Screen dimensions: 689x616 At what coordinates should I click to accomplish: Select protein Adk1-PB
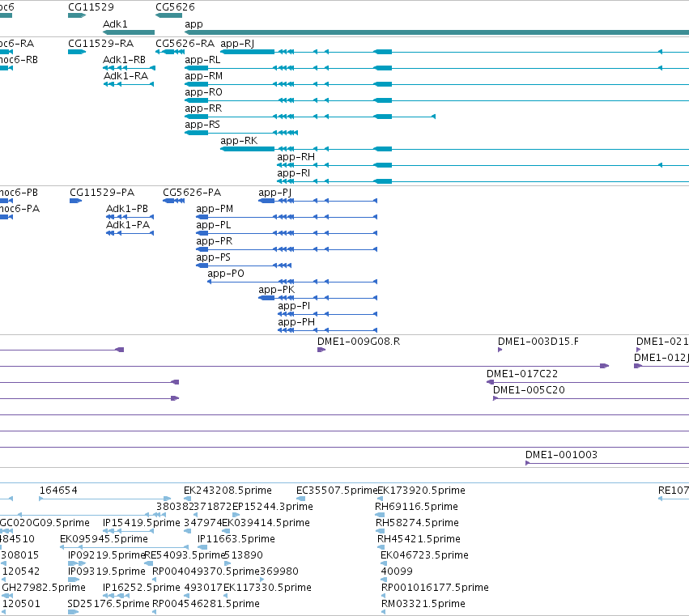coord(127,209)
